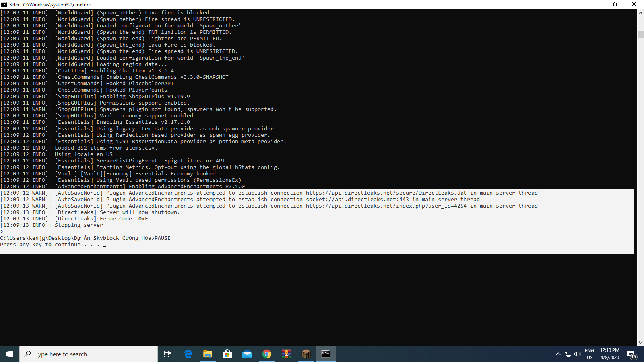Click 'Loaded 852 items from items.csv.' line
644x362 pixels.
79,148
